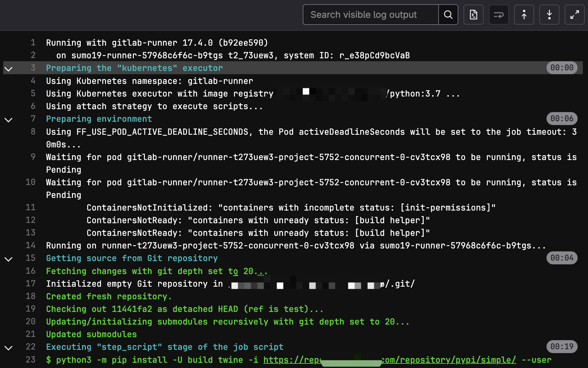The image size is (588, 368).
Task: Click line number 14 of the log
Action: 30,245
